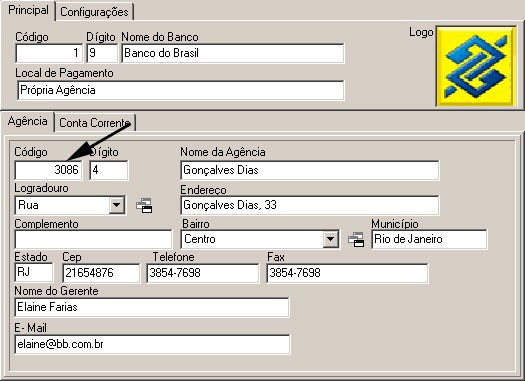The height and width of the screenshot is (381, 525).
Task: Click the Município label
Action: point(395,224)
